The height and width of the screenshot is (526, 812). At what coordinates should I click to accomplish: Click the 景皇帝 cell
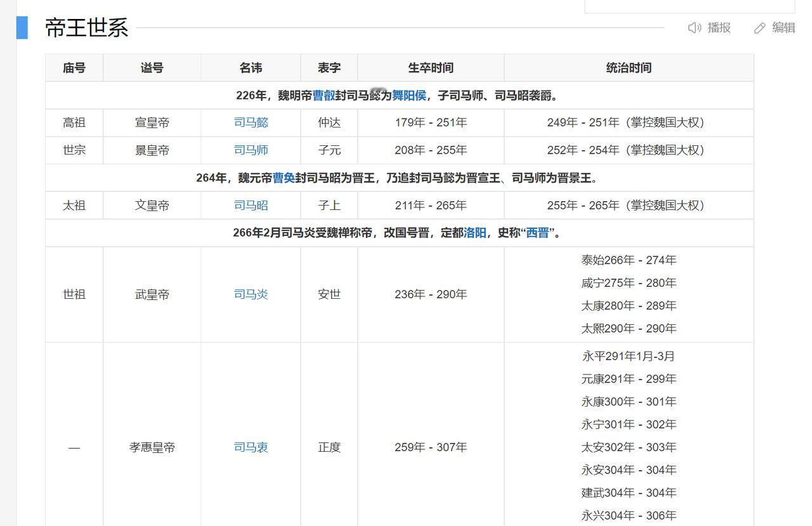152,150
